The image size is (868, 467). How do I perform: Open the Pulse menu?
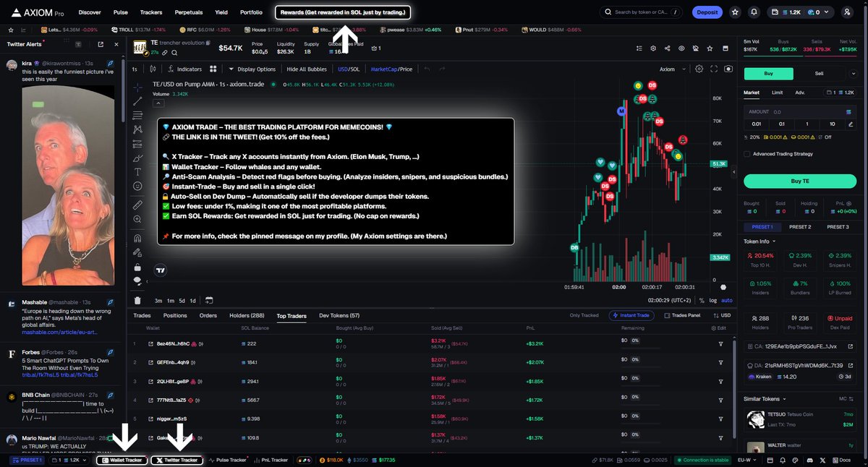tap(121, 12)
